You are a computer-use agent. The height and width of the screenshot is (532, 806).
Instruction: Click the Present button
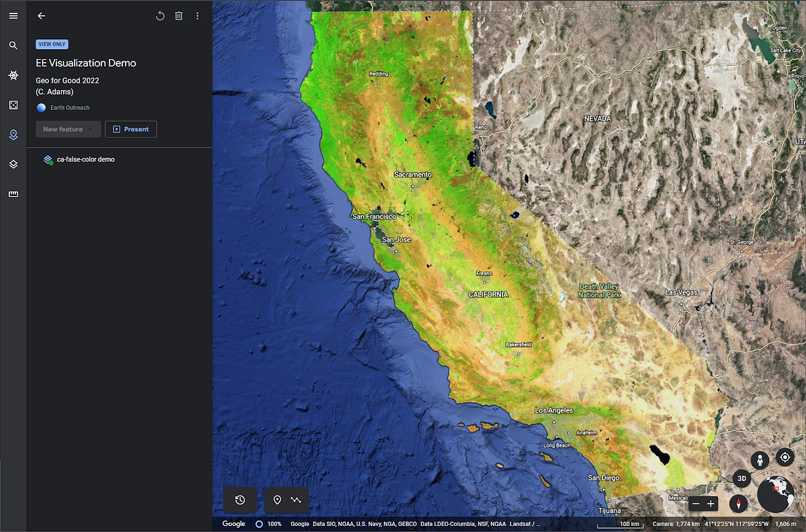(x=130, y=129)
